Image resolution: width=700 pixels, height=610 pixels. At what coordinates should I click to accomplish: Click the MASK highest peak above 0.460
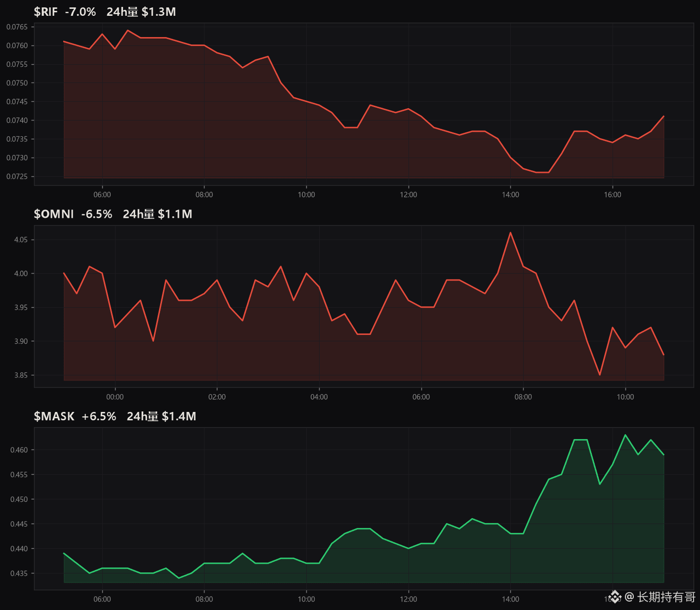pos(625,435)
